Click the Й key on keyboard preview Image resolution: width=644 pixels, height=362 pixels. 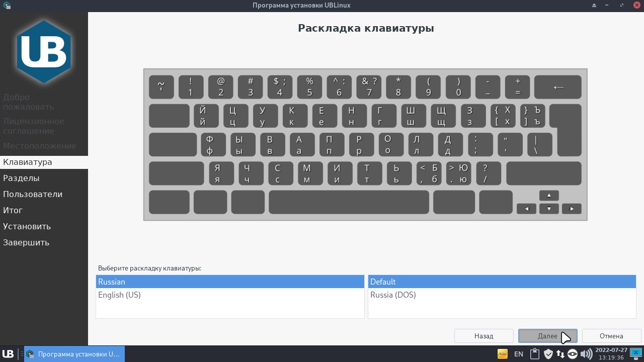click(x=206, y=116)
